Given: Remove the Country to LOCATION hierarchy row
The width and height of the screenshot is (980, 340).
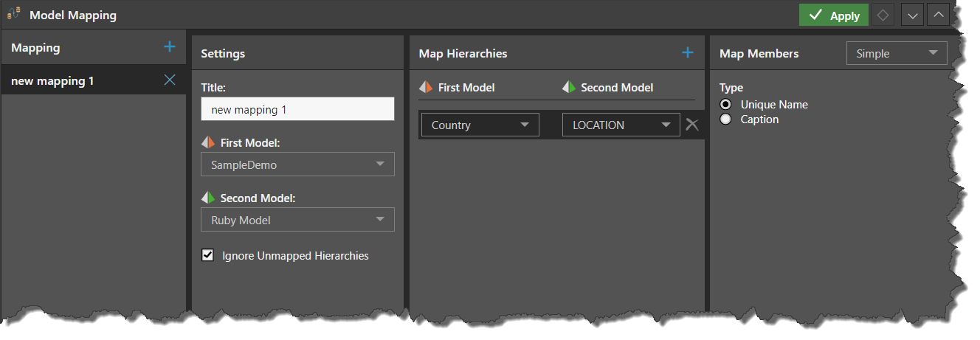Looking at the screenshot, I should [691, 125].
